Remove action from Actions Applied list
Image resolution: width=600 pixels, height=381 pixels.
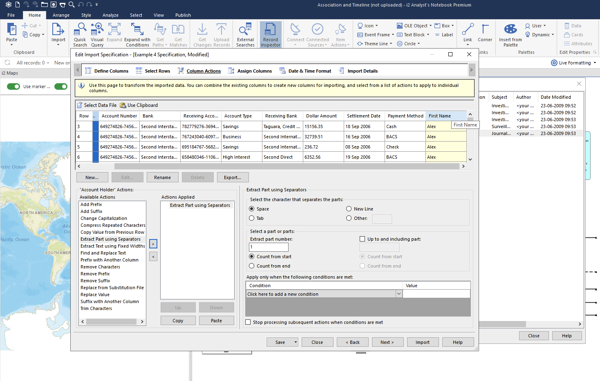153,257
